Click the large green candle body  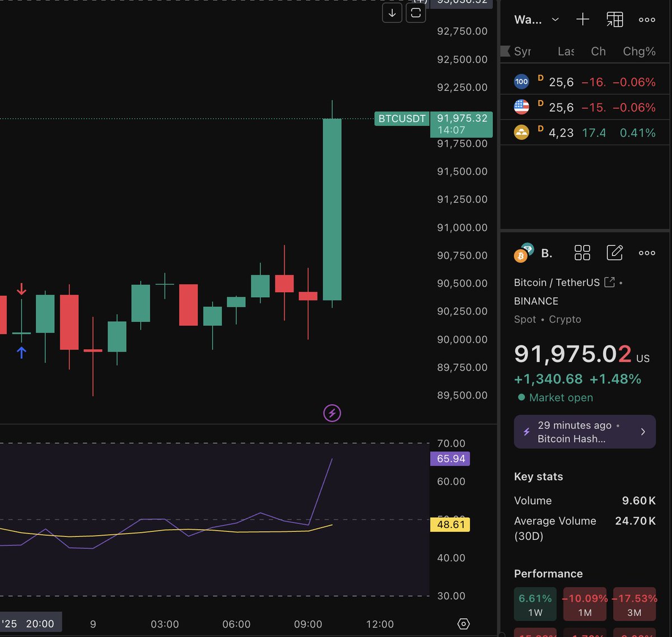332,209
